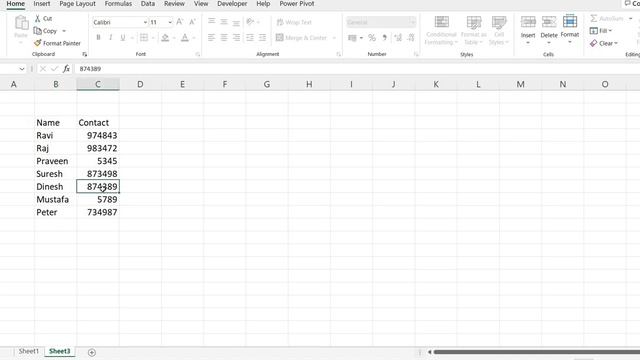Toggle Wrap Text
The height and width of the screenshot is (360, 640).
tap(294, 22)
